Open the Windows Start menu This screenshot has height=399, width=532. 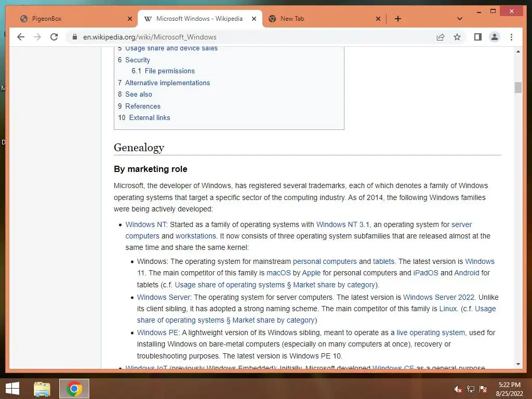(x=12, y=389)
